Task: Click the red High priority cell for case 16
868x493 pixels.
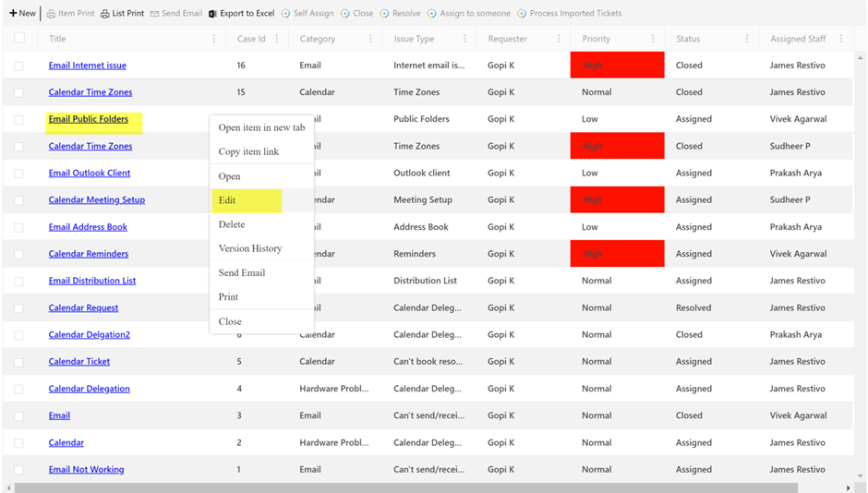Action: [x=617, y=66]
